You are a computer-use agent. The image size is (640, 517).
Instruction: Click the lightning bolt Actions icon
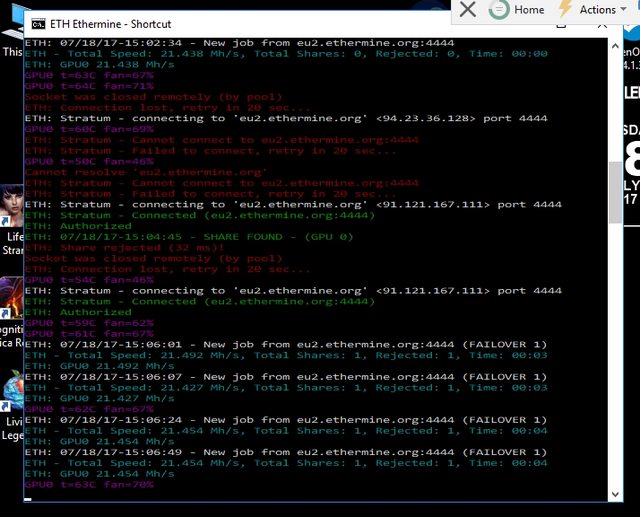[565, 9]
